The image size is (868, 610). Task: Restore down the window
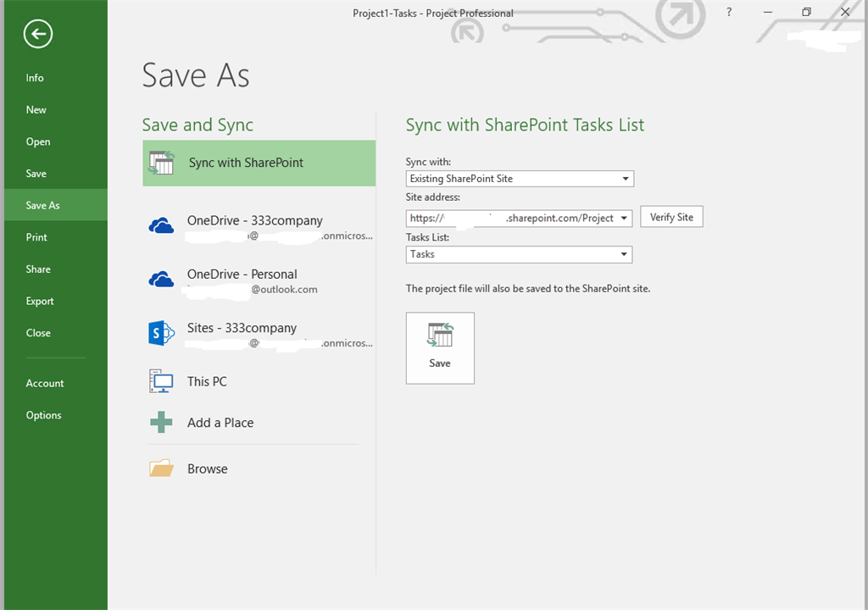807,12
